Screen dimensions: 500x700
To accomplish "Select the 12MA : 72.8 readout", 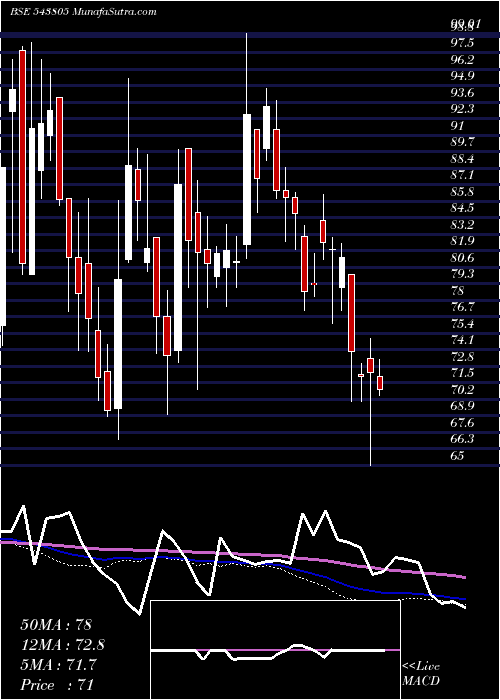I will [x=63, y=645].
